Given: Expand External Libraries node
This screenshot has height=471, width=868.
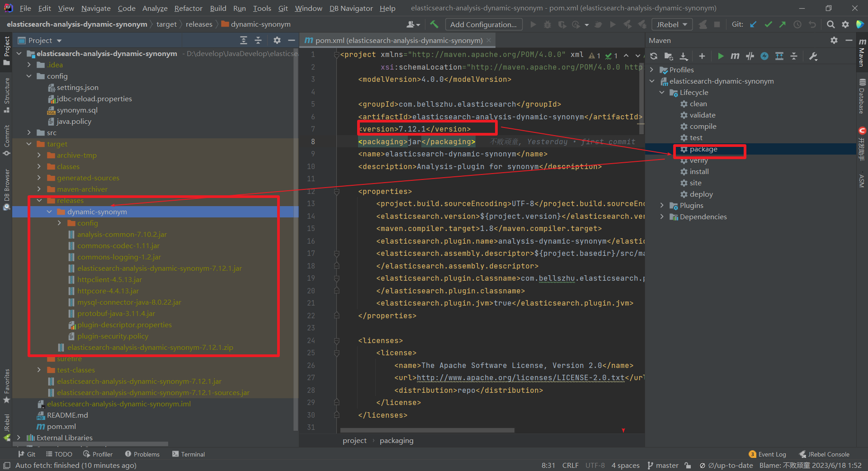Looking at the screenshot, I should (19, 438).
